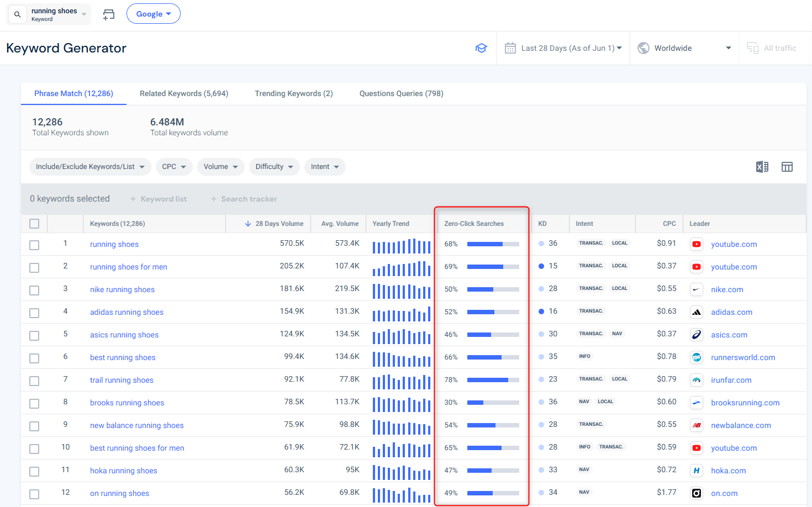This screenshot has width=812, height=507.
Task: Open the Last 28 Days date dropdown
Action: tap(563, 48)
